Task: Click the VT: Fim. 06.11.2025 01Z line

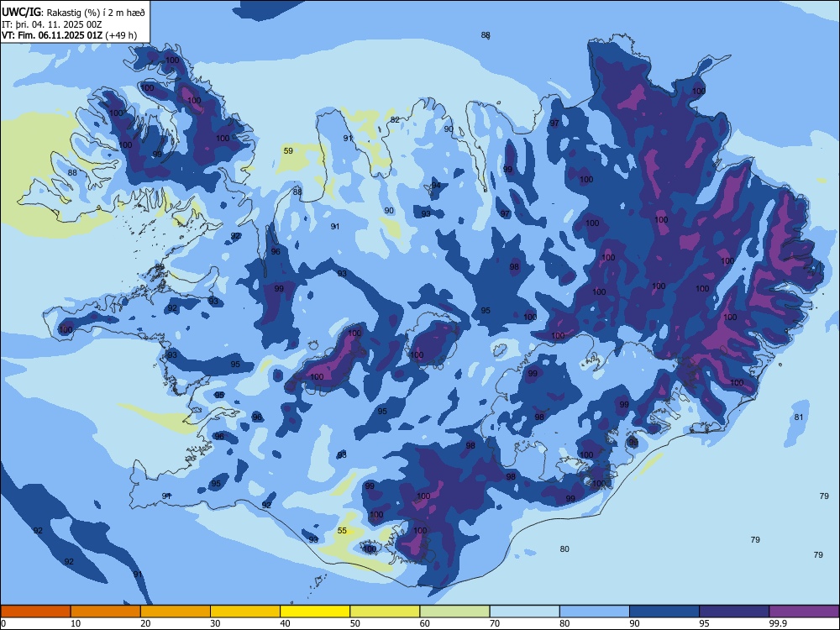Action: (69, 35)
